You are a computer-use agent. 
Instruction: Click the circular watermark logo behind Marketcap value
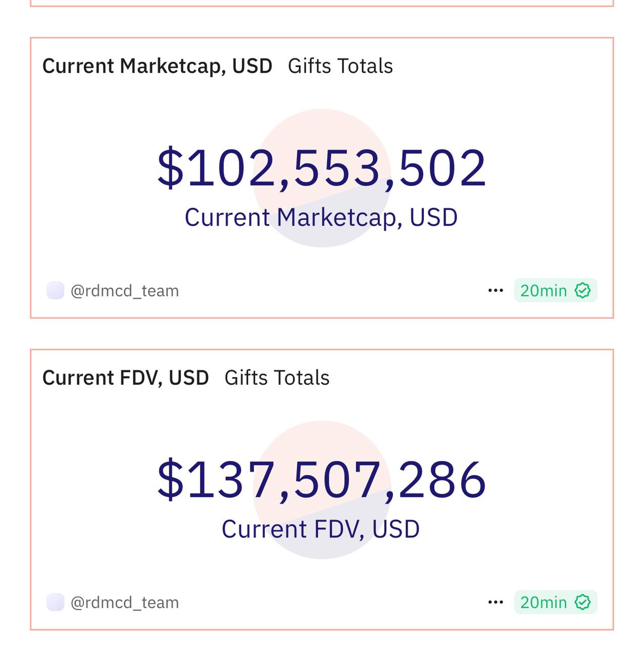[x=322, y=178]
